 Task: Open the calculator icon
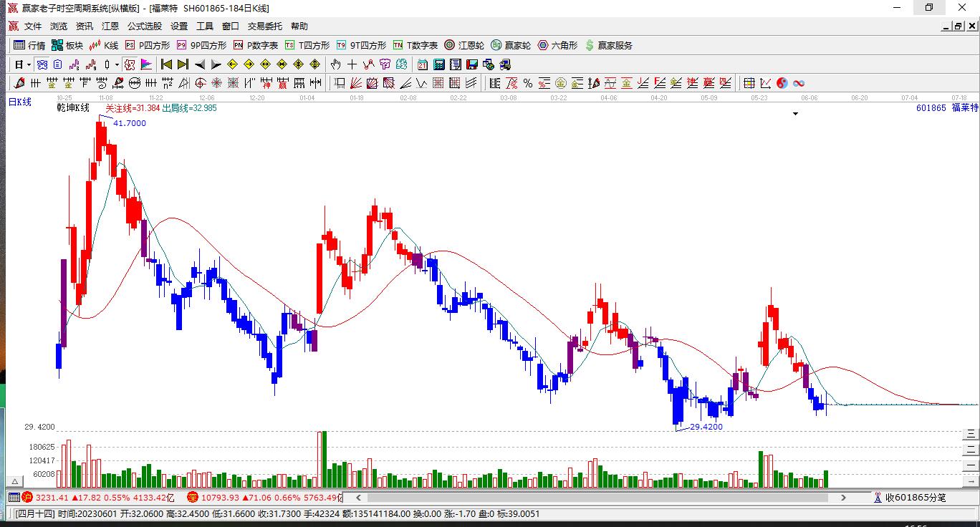pos(439,64)
